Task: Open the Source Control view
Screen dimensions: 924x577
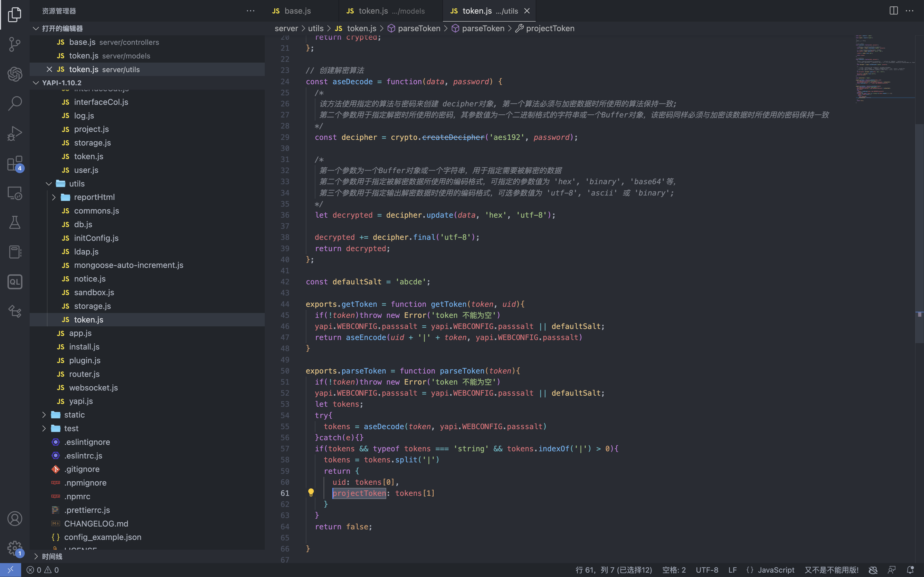Action: click(14, 44)
